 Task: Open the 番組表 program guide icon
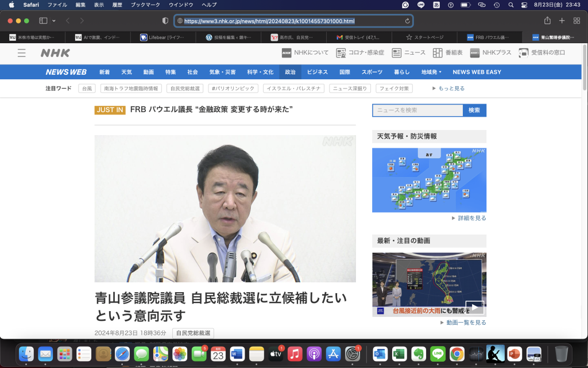click(438, 53)
